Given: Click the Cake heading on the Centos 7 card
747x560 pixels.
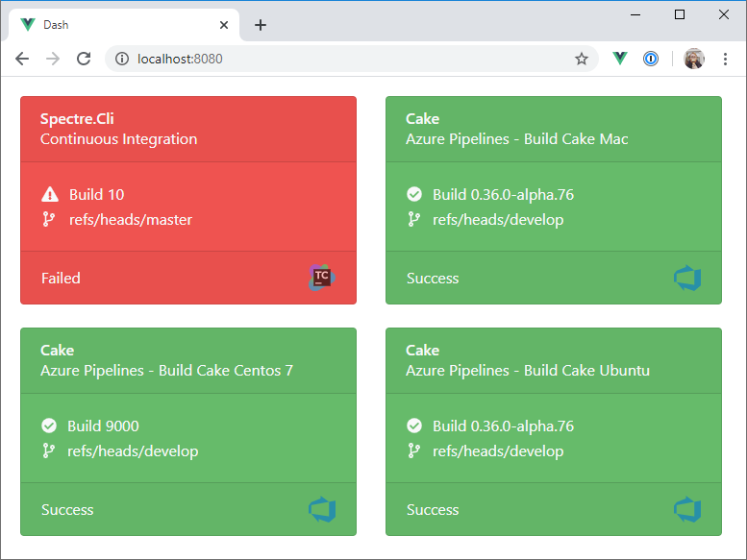Looking at the screenshot, I should tap(57, 350).
